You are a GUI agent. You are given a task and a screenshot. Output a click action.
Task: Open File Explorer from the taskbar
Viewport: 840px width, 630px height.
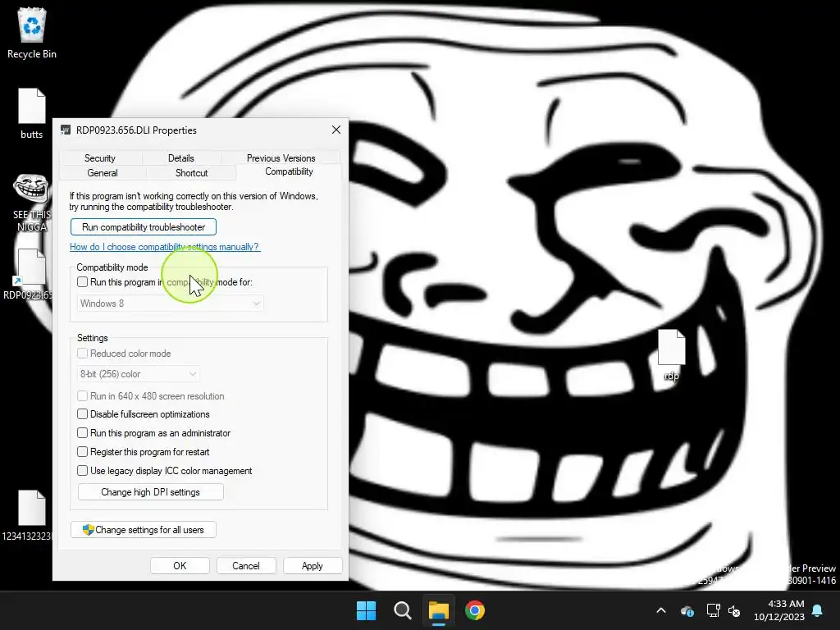439,610
